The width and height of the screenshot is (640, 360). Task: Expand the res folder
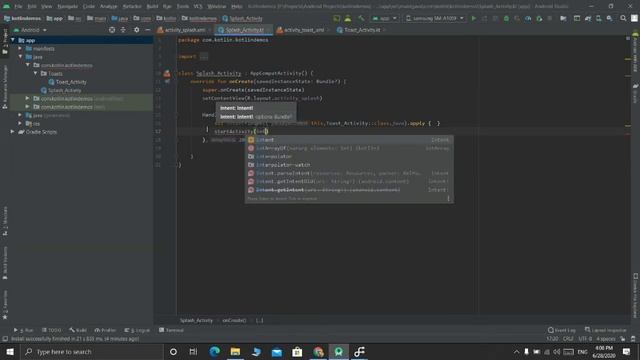coord(20,124)
